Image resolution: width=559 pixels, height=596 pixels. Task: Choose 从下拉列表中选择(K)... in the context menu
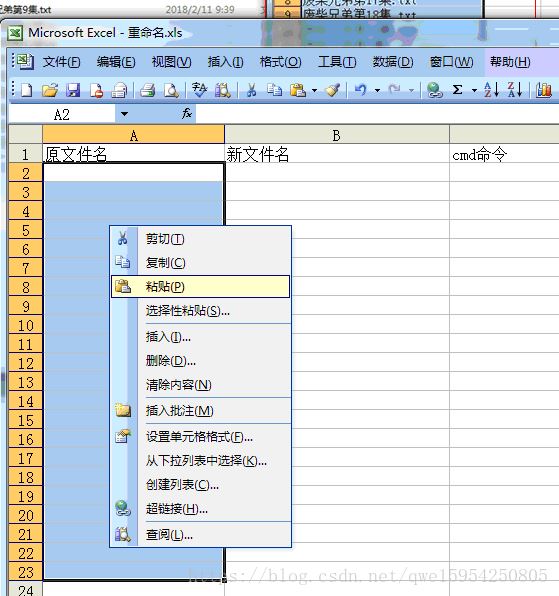[201, 461]
